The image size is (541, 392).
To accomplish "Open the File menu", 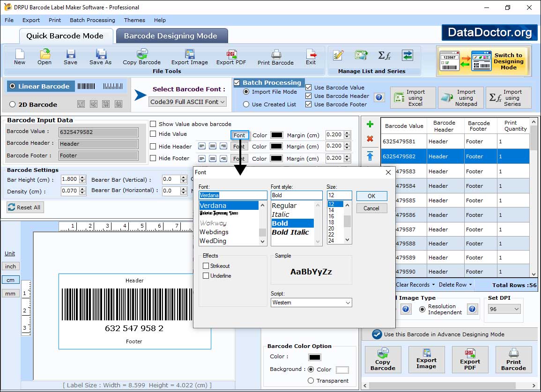I will (9, 20).
